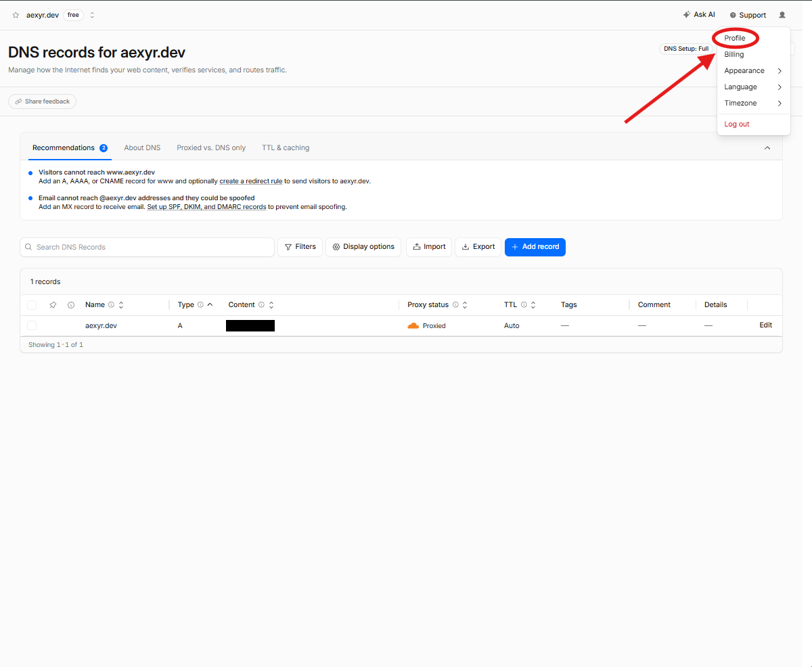This screenshot has height=667, width=812.
Task: Click the pin icon in table header
Action: (53, 305)
